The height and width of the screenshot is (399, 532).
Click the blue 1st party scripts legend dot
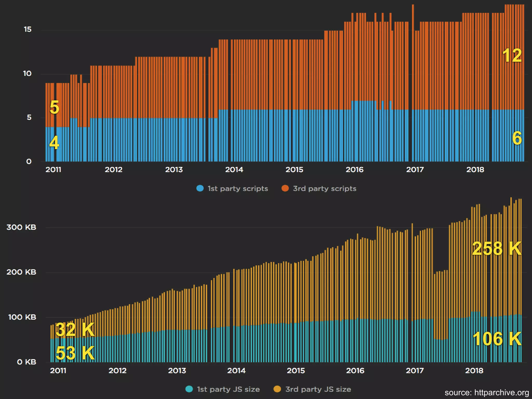(200, 188)
